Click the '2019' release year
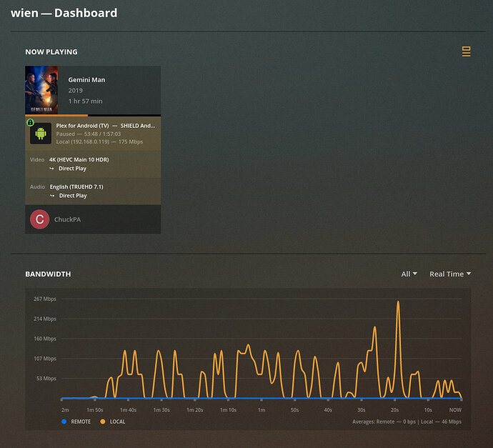The image size is (493, 448). point(76,91)
